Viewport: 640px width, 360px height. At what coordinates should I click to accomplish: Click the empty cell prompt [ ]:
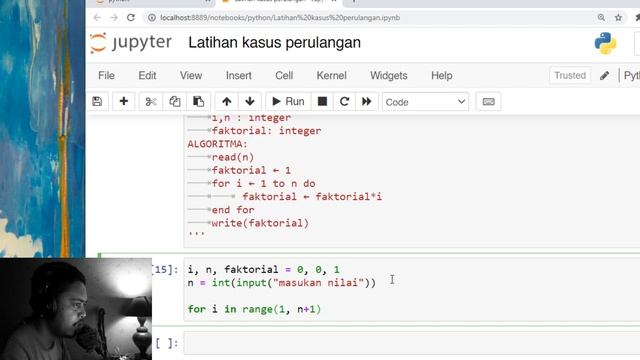tap(167, 343)
